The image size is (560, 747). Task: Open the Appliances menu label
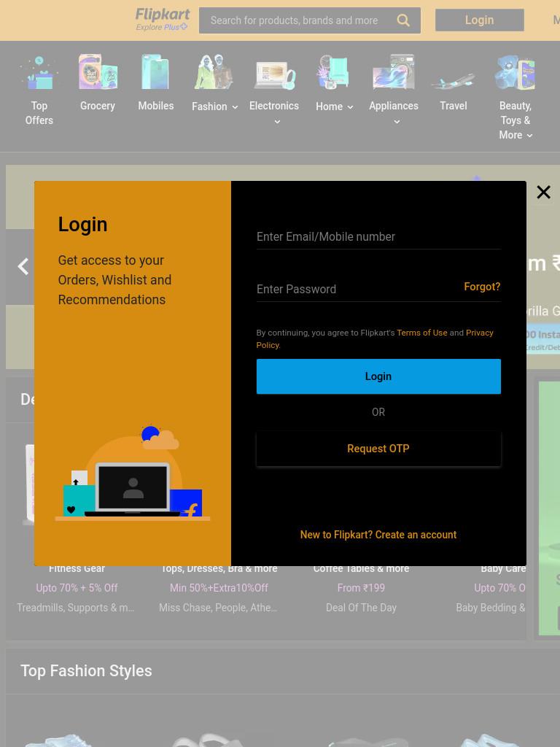394,106
